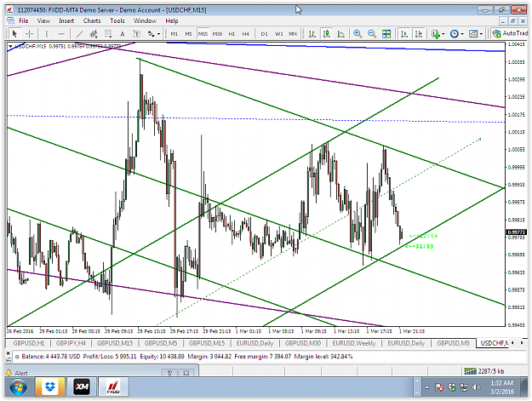Image resolution: width=532 pixels, height=401 pixels.
Task: Select the text 'A' tool
Action: click(122, 33)
